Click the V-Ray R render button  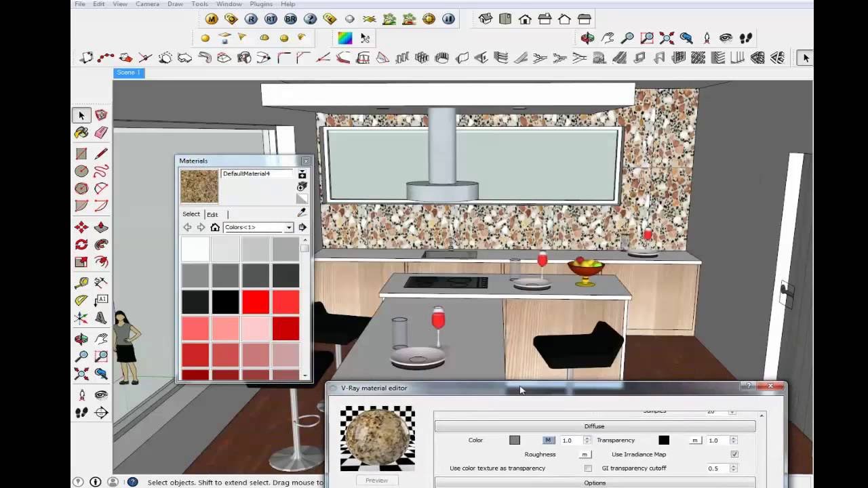coord(251,19)
